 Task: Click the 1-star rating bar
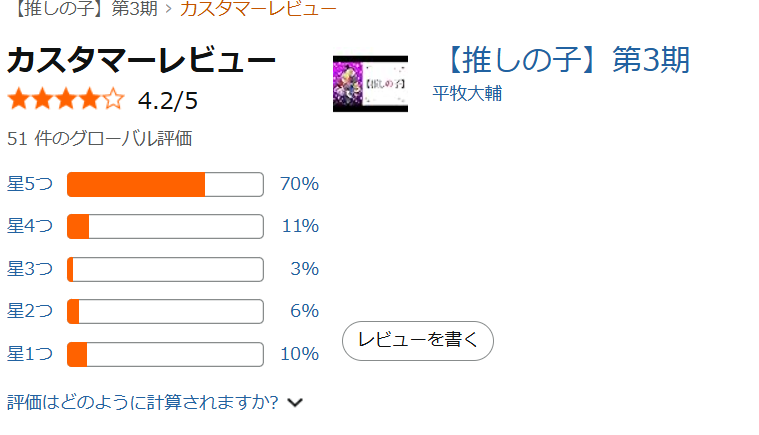click(165, 354)
